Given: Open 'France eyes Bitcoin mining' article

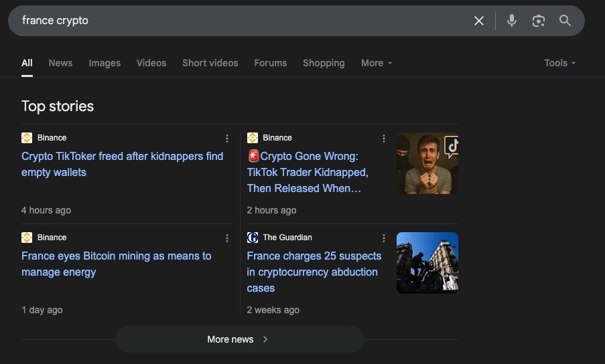Looking at the screenshot, I should tap(116, 264).
